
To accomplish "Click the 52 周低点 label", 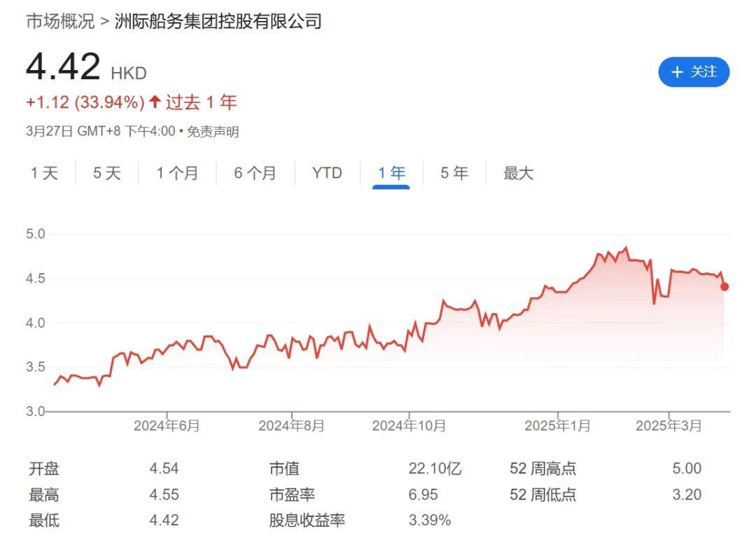I will (543, 494).
